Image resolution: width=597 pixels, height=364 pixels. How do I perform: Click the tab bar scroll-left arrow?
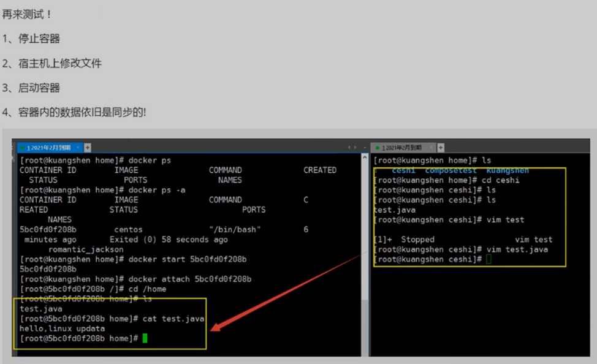[349, 147]
